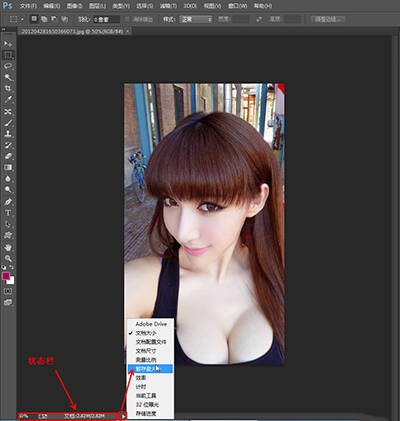
Task: Open the 视图(V) menu
Action: [212, 6]
